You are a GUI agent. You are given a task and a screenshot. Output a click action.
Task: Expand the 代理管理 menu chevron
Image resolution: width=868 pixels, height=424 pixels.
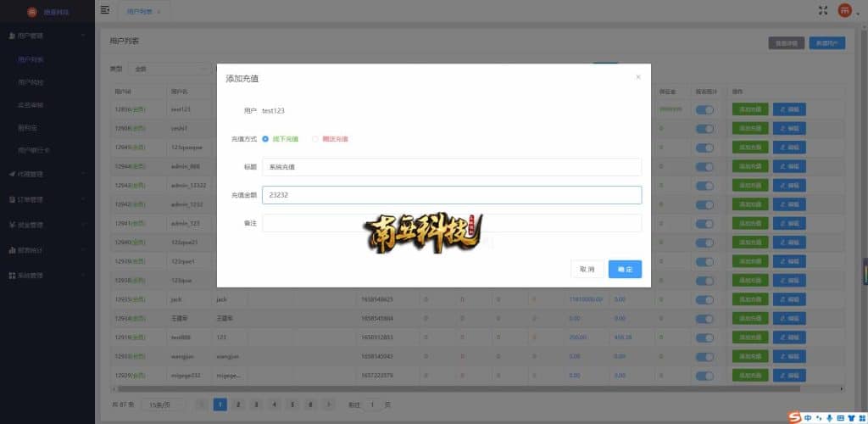(x=83, y=174)
